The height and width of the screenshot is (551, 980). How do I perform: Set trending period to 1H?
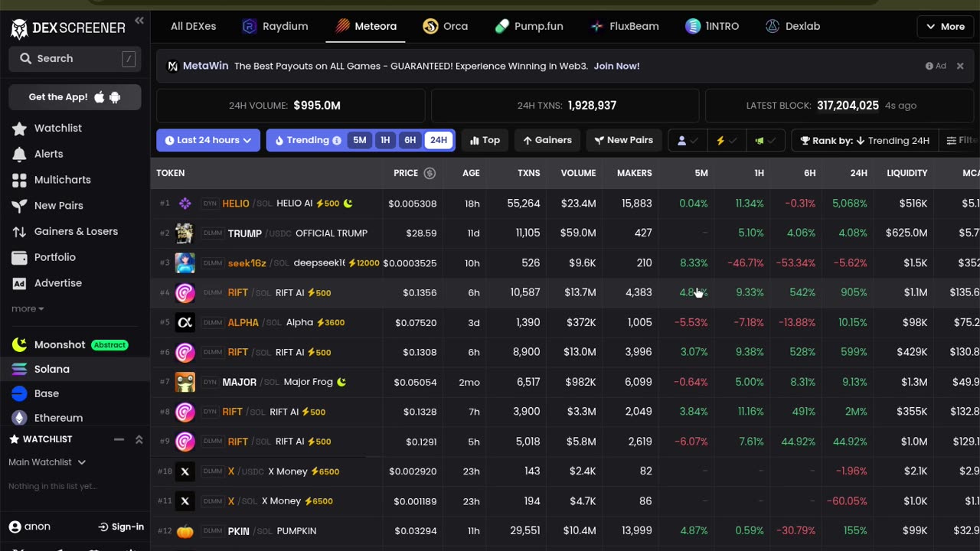click(x=385, y=140)
